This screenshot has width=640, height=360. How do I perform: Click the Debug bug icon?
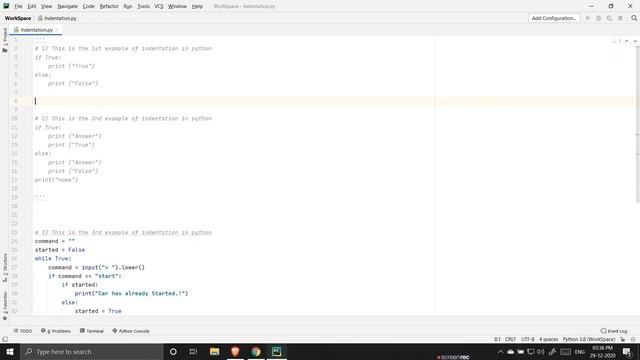[598, 18]
